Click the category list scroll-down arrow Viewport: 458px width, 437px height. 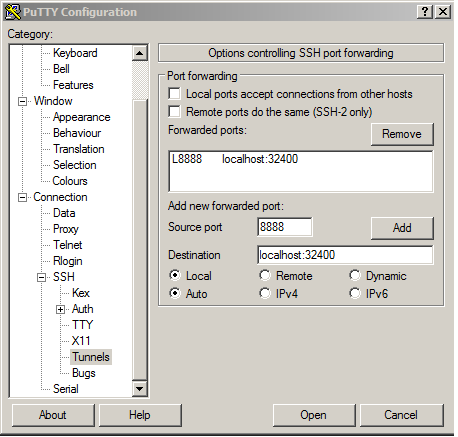(140, 388)
